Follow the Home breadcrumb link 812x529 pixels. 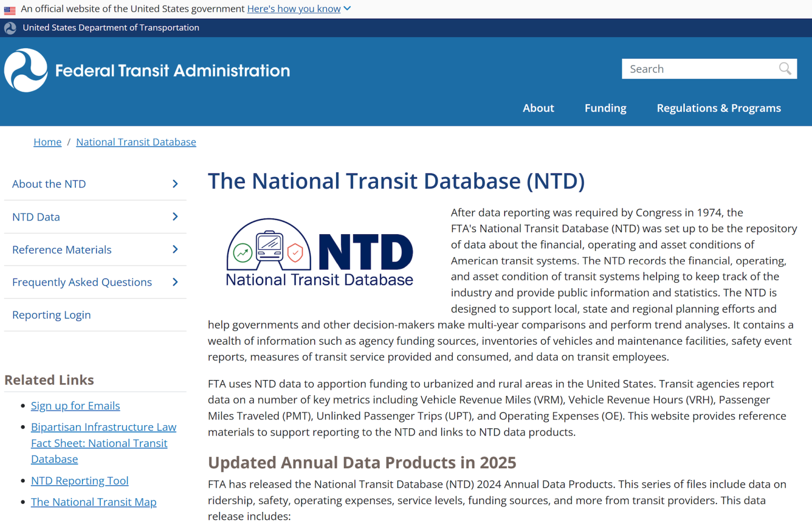47,142
